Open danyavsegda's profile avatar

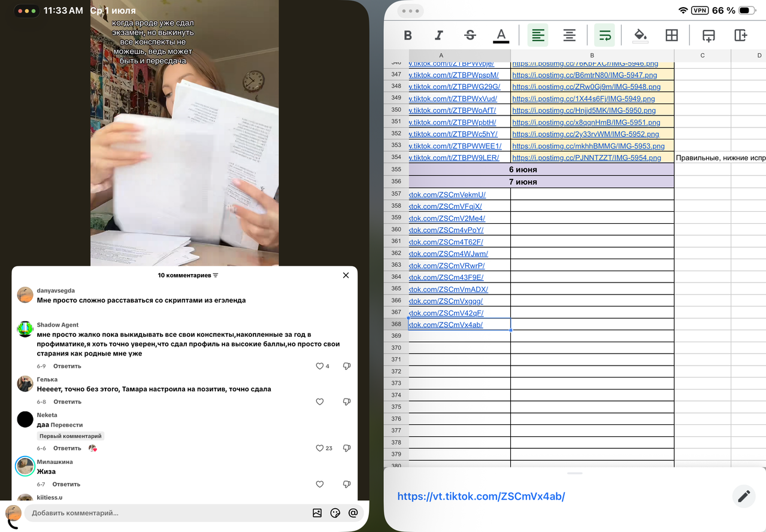click(x=25, y=295)
